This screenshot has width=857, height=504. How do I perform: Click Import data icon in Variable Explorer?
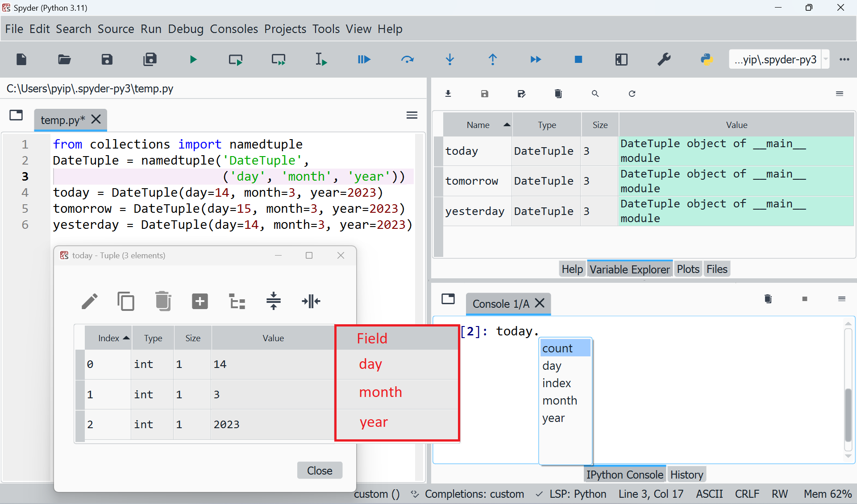click(448, 94)
